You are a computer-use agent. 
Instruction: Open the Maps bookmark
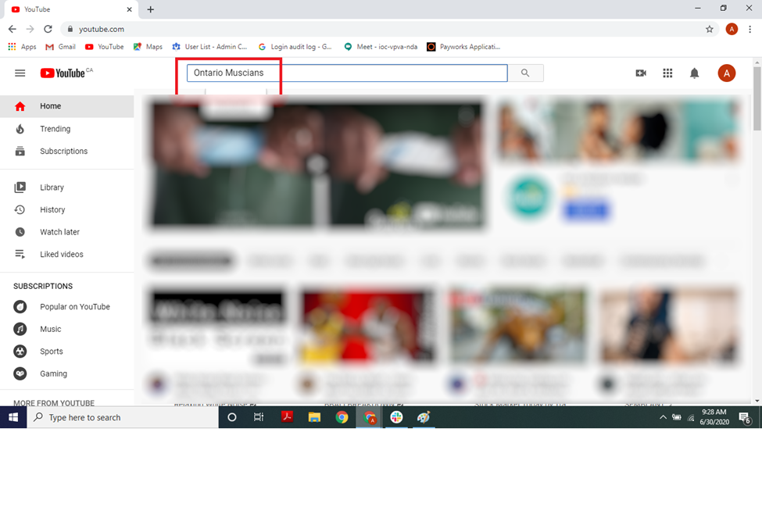[148, 47]
